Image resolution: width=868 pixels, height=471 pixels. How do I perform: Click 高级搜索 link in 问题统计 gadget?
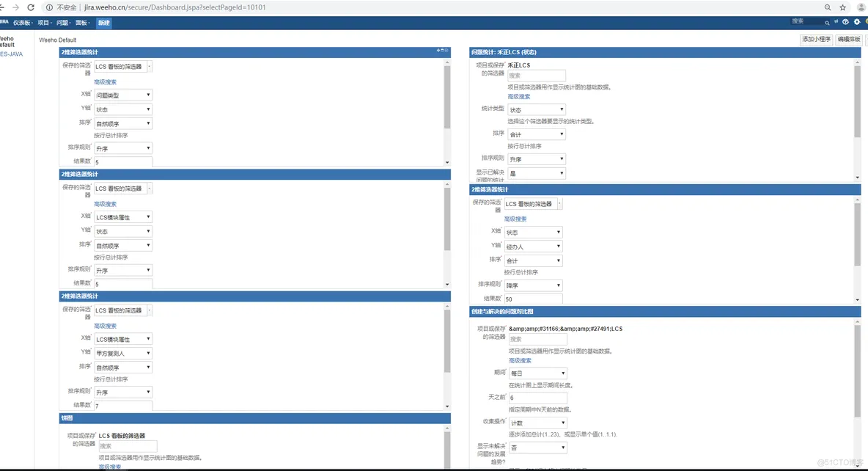(519, 96)
